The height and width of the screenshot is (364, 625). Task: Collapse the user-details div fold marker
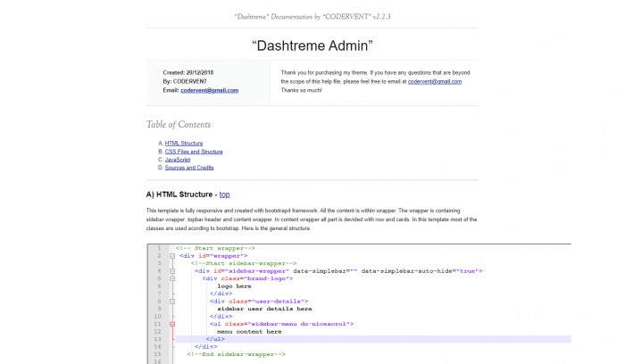coord(171,302)
